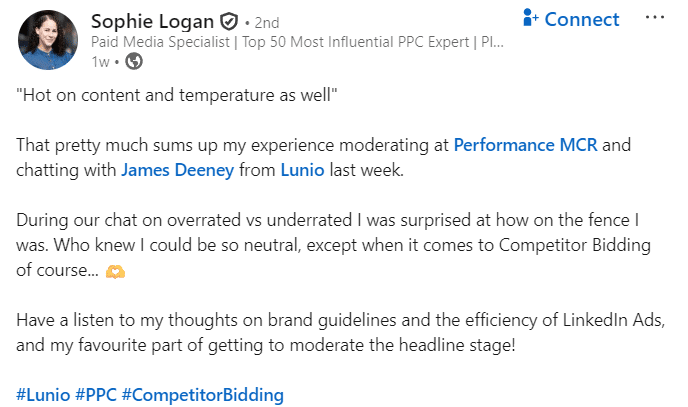Click the paragraph starting 'Have a listen'

(x=340, y=332)
